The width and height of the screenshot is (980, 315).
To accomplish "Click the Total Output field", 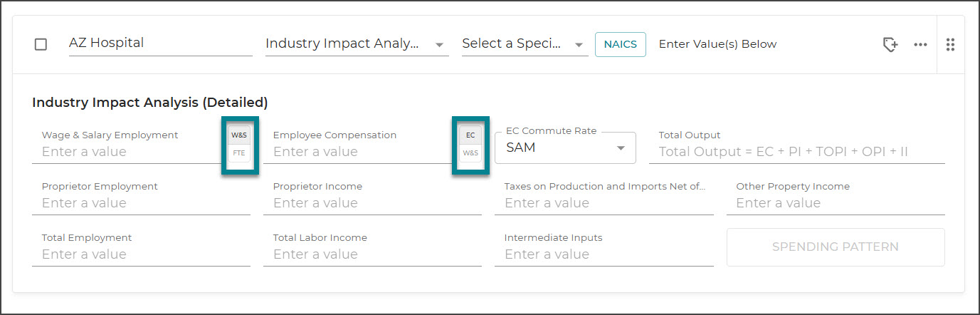I will coord(797,145).
